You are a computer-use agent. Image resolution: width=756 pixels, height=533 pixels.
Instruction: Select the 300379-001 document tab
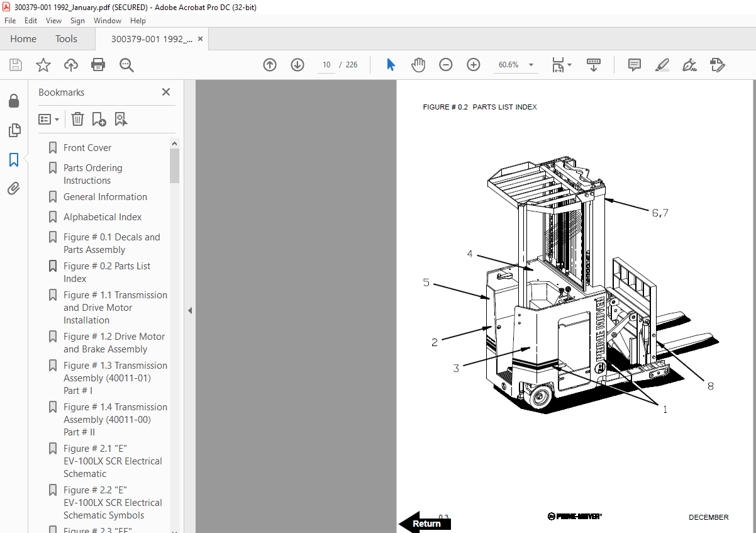(152, 39)
